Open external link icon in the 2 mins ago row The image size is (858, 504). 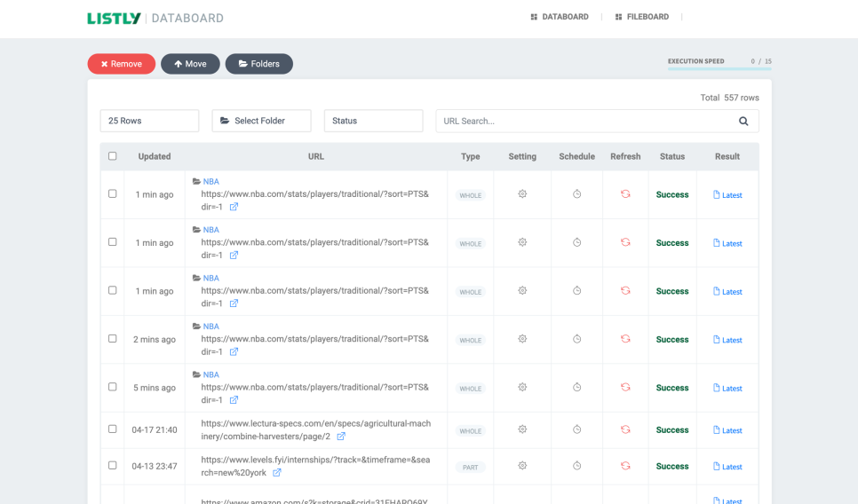234,351
